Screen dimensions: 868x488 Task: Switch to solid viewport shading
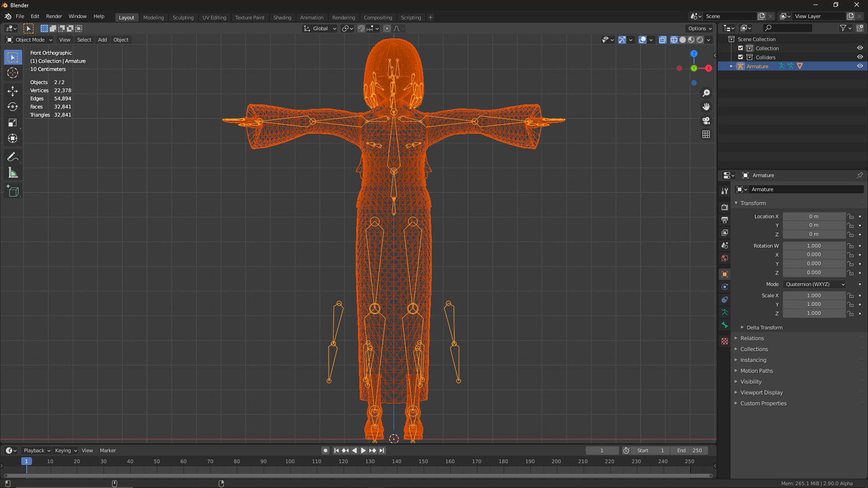pos(683,40)
